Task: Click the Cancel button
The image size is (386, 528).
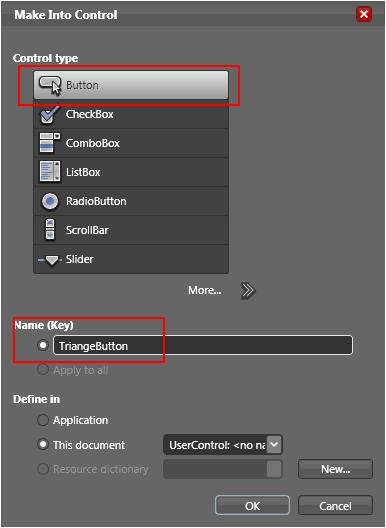Action: coord(335,505)
